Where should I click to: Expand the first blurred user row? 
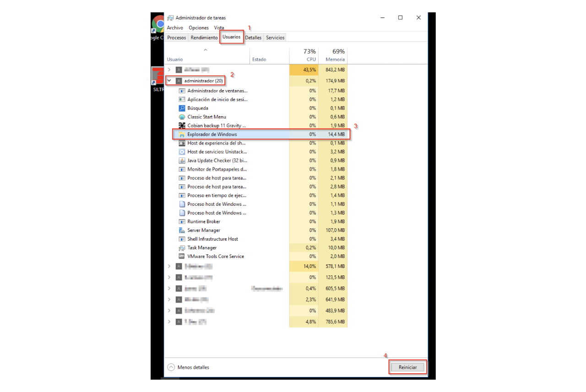[169, 70]
